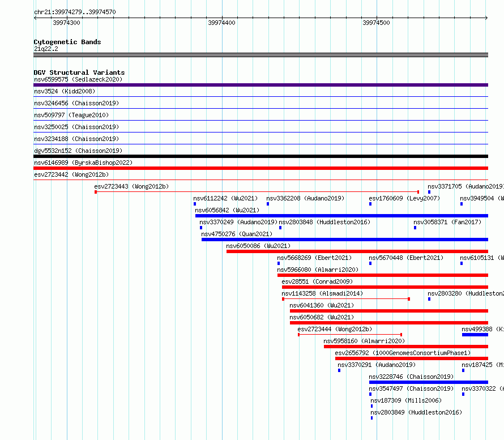Click the esv2723443 thin red span line
This screenshot has width=504, height=440.
[x=257, y=192]
